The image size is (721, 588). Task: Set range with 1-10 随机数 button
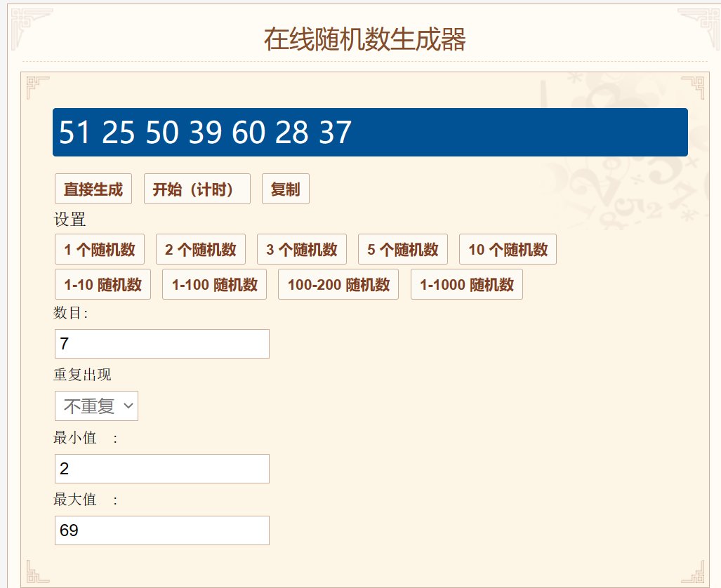[x=103, y=285]
